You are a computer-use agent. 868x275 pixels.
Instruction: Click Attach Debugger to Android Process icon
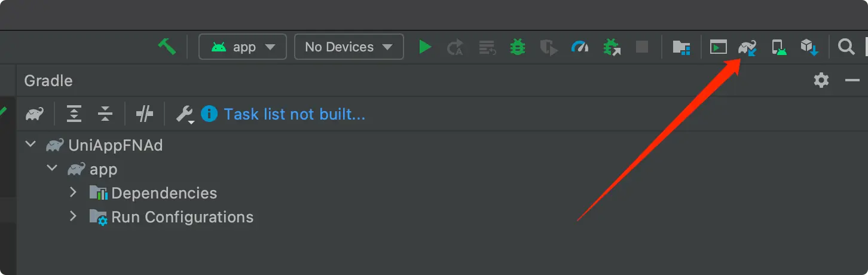click(x=612, y=47)
